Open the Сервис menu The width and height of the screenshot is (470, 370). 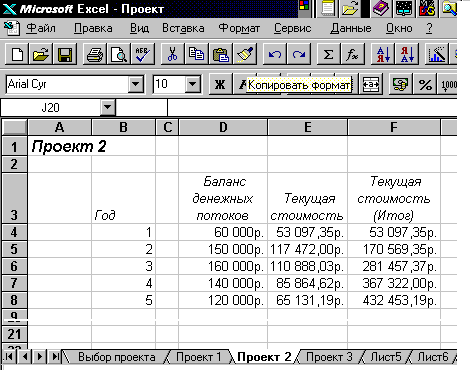click(x=293, y=28)
